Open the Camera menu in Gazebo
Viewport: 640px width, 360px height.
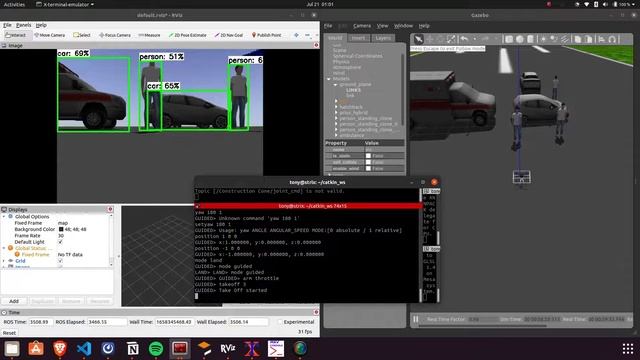(362, 26)
